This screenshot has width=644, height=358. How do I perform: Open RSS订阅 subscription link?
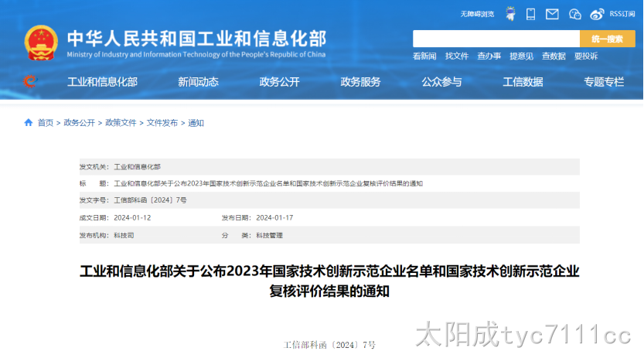(622, 15)
